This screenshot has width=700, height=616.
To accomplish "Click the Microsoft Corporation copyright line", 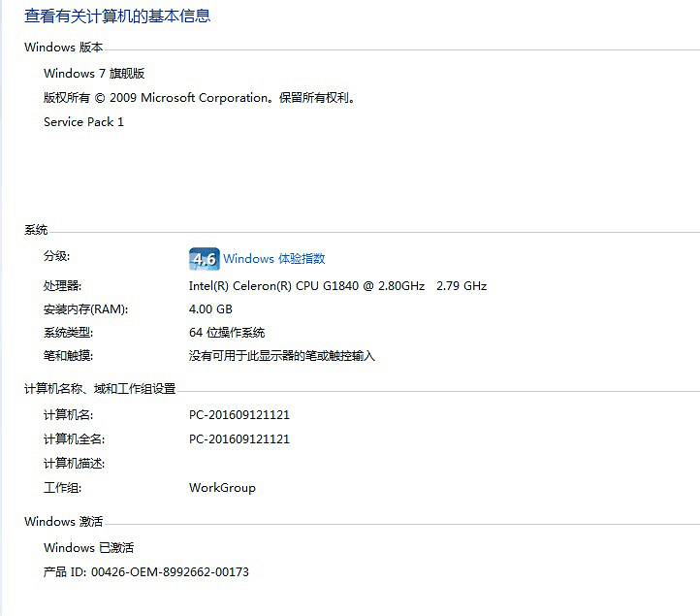I will click(x=200, y=98).
